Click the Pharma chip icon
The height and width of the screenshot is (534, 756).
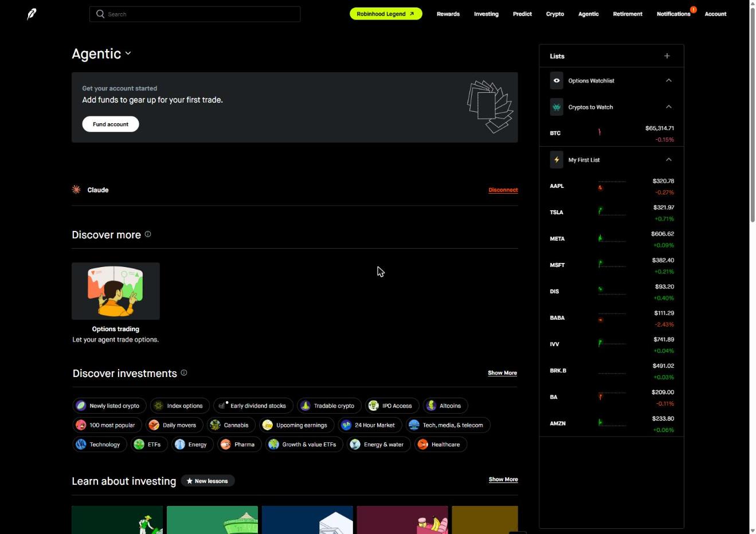click(x=226, y=445)
